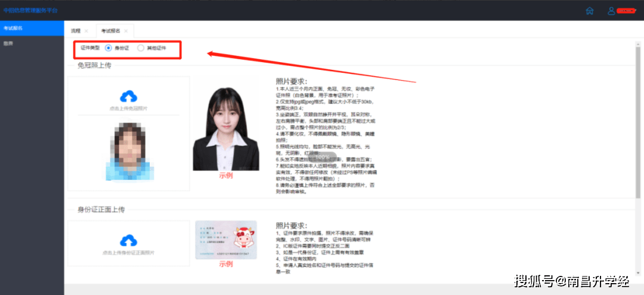
Task: Click the 中招信息管理服务平台 title
Action: [x=30, y=10]
